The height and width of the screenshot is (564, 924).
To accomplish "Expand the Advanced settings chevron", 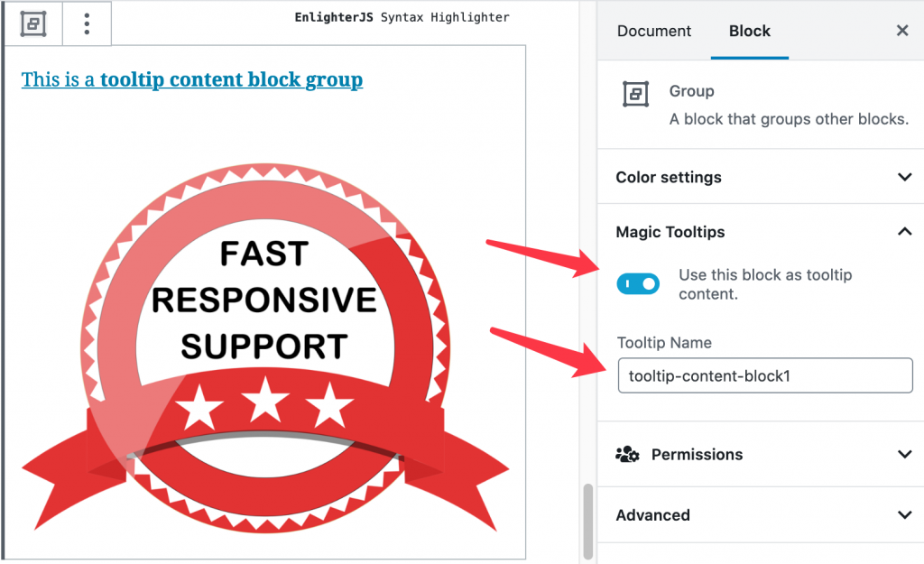I will click(x=904, y=515).
